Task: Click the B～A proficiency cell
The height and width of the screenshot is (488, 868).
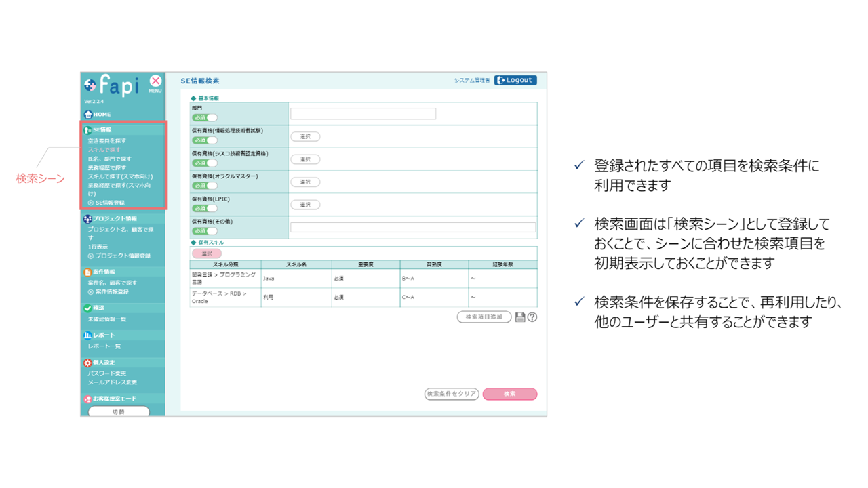Action: pos(434,279)
